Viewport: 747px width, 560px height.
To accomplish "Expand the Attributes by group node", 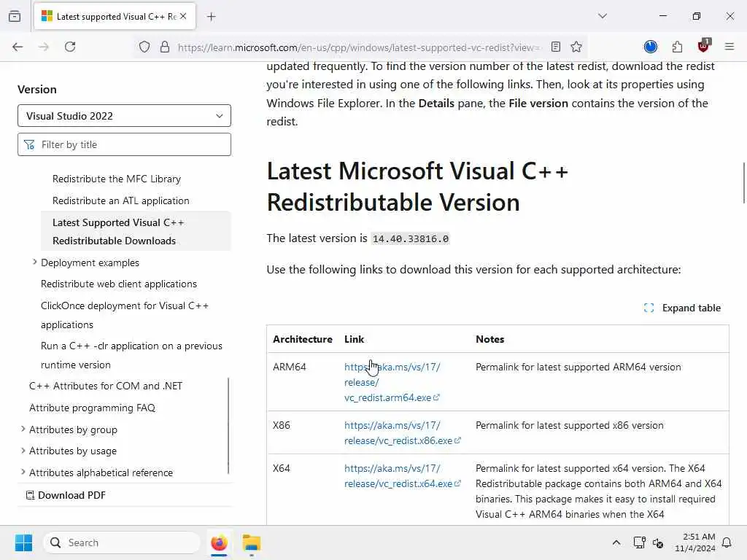I will (23, 429).
